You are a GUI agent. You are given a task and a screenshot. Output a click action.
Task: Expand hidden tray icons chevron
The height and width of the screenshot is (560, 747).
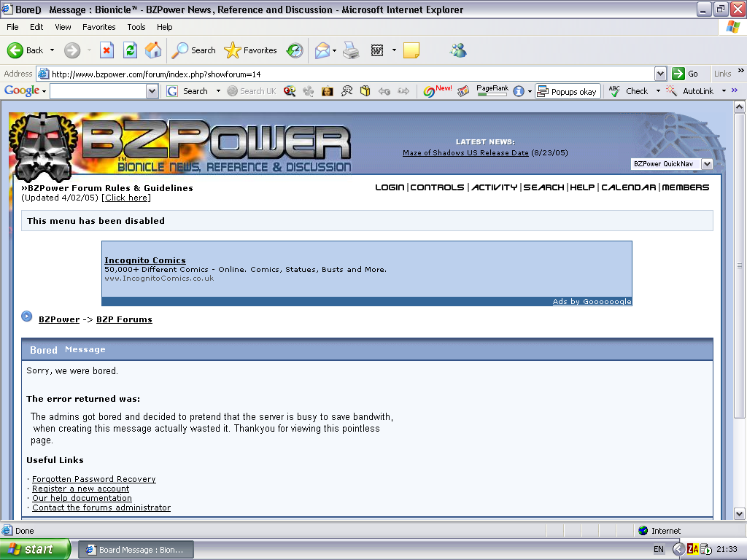click(678, 550)
